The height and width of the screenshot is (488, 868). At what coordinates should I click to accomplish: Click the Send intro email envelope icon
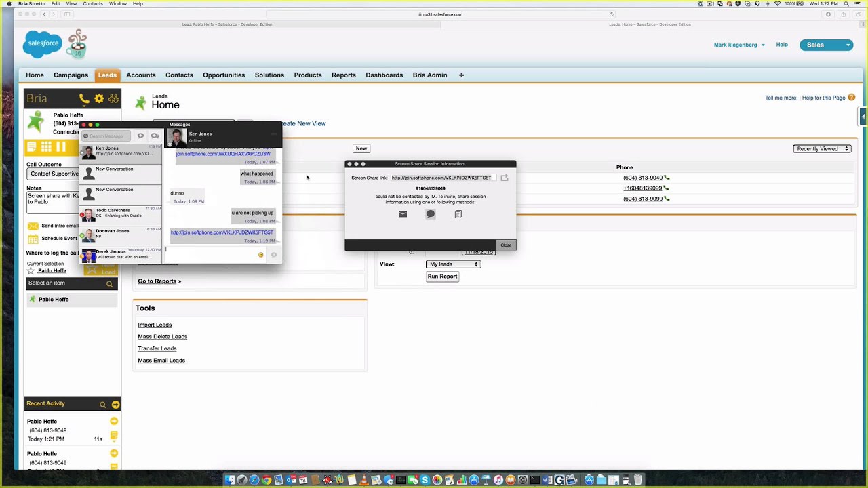pyautogui.click(x=33, y=226)
